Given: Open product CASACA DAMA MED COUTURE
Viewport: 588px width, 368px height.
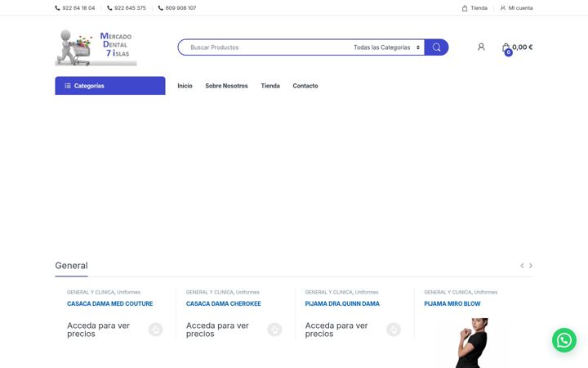Looking at the screenshot, I should point(110,303).
